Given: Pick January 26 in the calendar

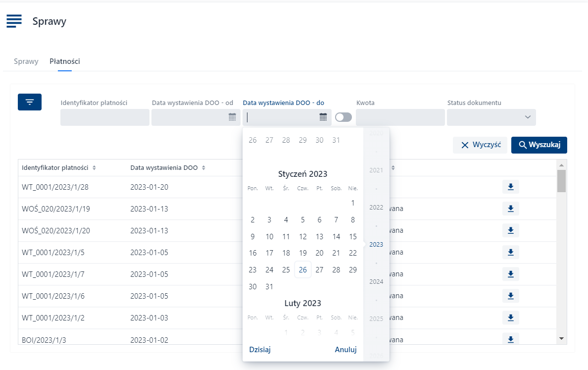Looking at the screenshot, I should coord(303,270).
